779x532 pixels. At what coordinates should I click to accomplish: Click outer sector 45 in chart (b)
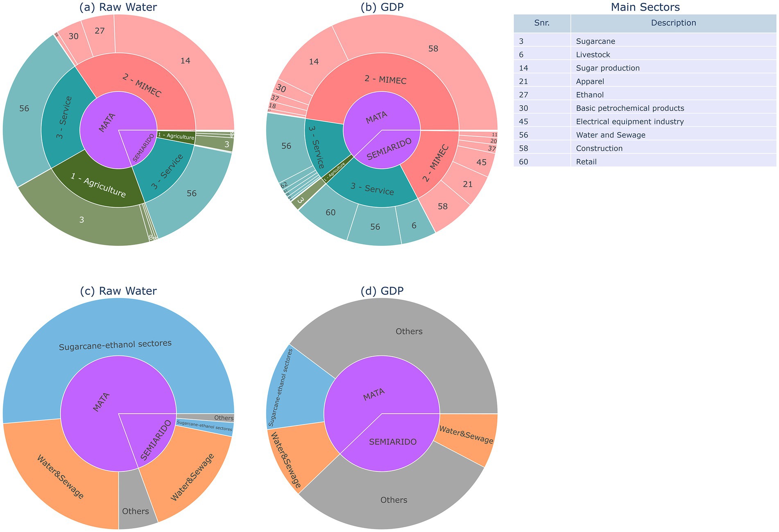(x=481, y=162)
